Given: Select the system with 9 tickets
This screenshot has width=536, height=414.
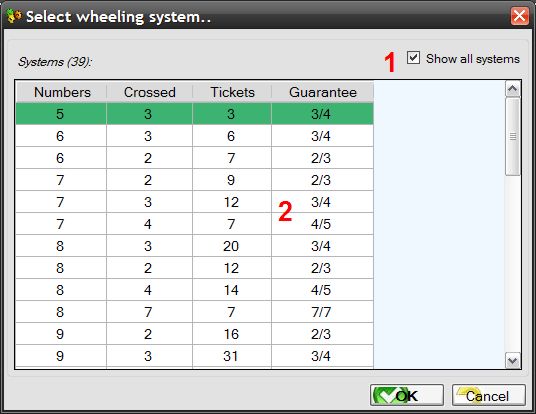Looking at the screenshot, I should pyautogui.click(x=195, y=180).
